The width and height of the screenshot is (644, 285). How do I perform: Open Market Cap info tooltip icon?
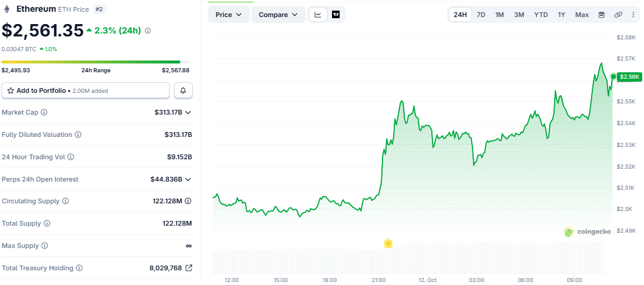(x=44, y=112)
